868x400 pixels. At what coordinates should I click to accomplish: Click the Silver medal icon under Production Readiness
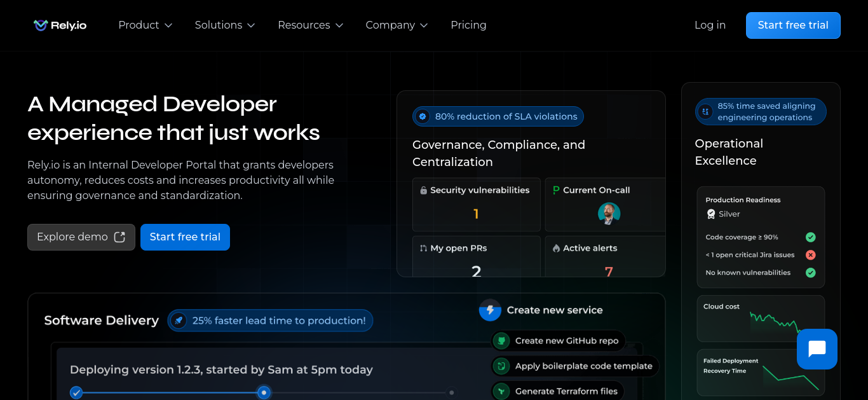[x=711, y=214]
